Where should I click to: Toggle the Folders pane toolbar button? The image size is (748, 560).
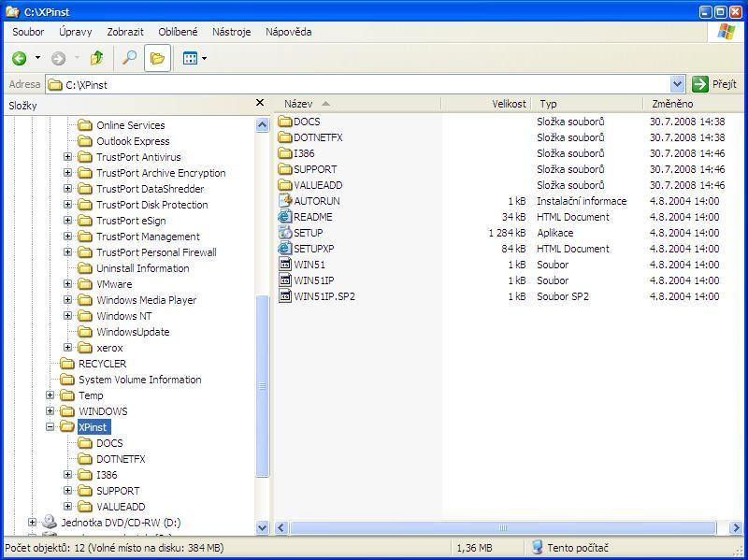point(157,58)
